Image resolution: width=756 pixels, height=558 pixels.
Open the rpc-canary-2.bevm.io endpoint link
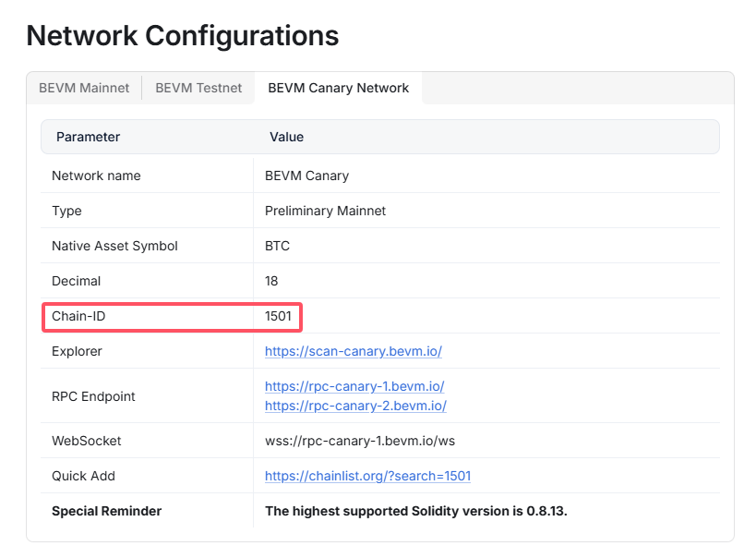(355, 406)
